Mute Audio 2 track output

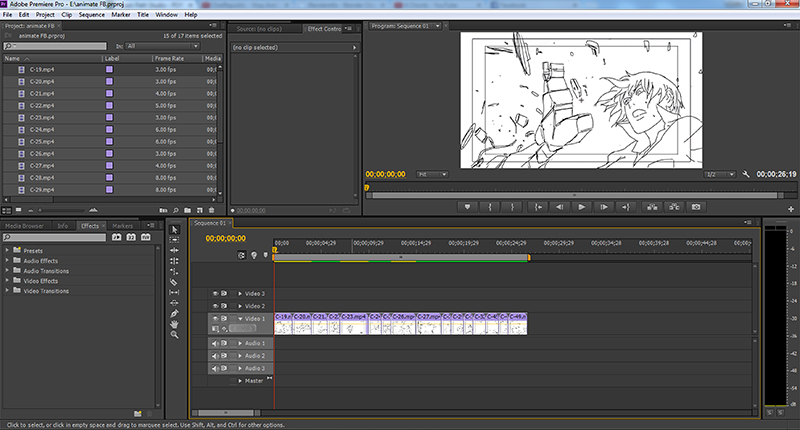click(x=215, y=356)
